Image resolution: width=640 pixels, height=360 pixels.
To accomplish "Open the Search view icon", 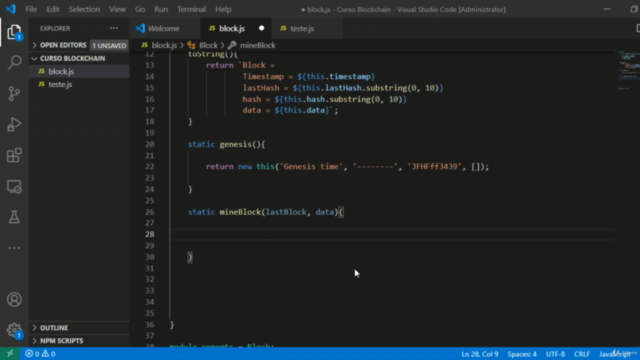I will pyautogui.click(x=14, y=62).
